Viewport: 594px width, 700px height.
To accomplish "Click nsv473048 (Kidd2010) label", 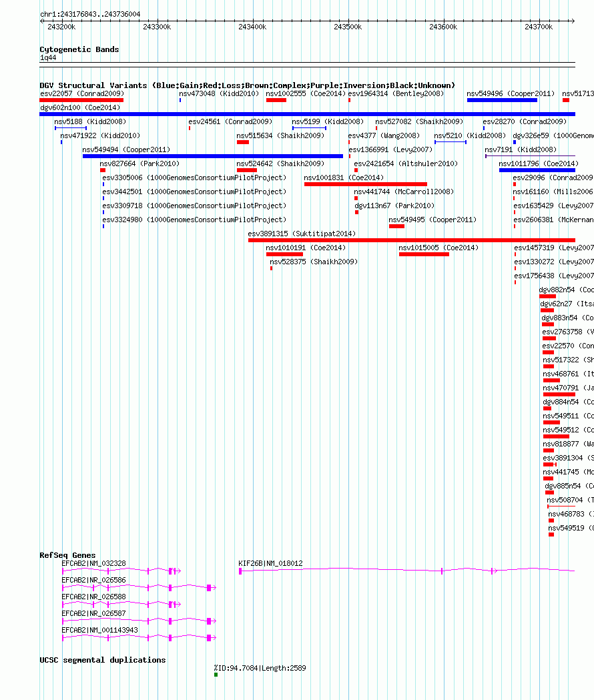I will 219,93.
